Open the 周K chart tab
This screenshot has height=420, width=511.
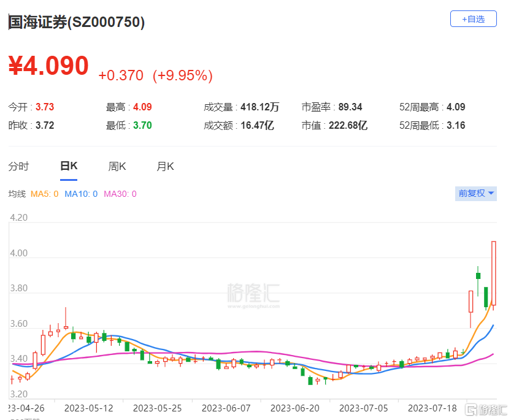(x=117, y=167)
